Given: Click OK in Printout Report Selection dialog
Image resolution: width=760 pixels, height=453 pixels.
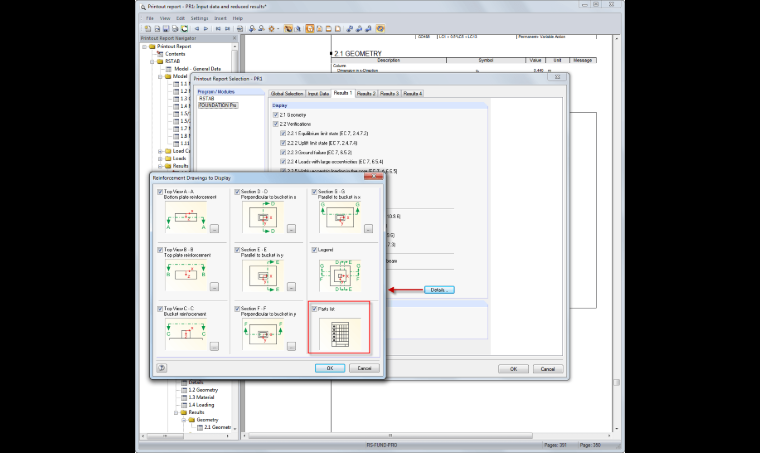Looking at the screenshot, I should click(513, 369).
